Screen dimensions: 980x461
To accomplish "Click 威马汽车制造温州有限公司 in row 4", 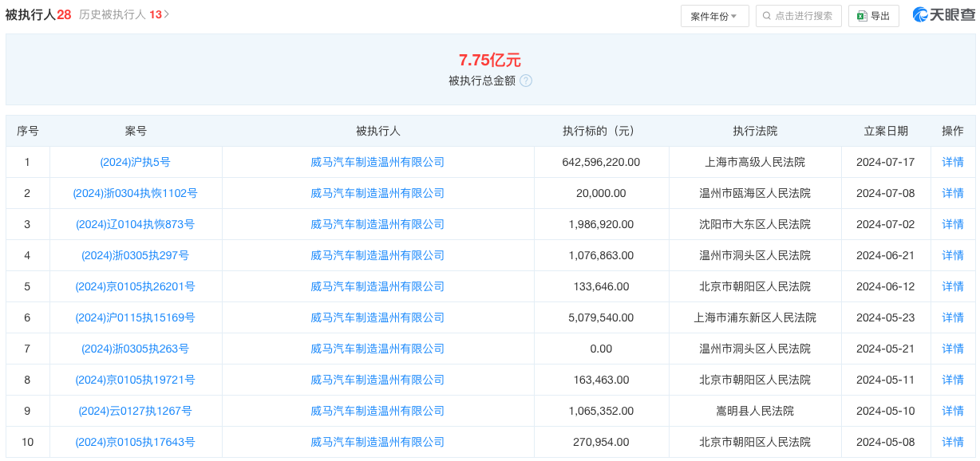I will 377,255.
